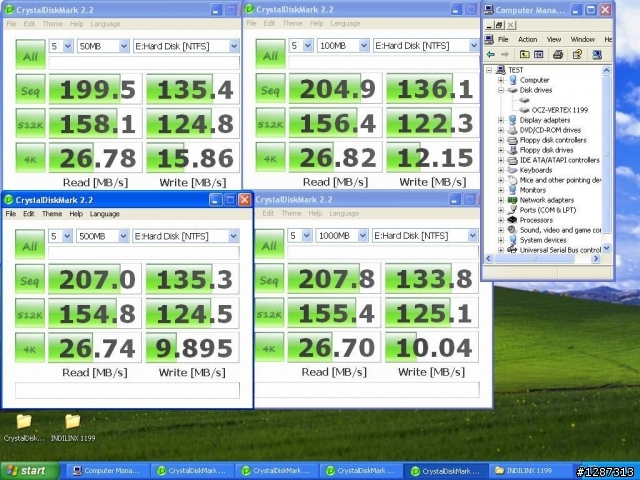Collapse the Disk drives tree node
Screen dimensions: 640x480
[x=501, y=90]
